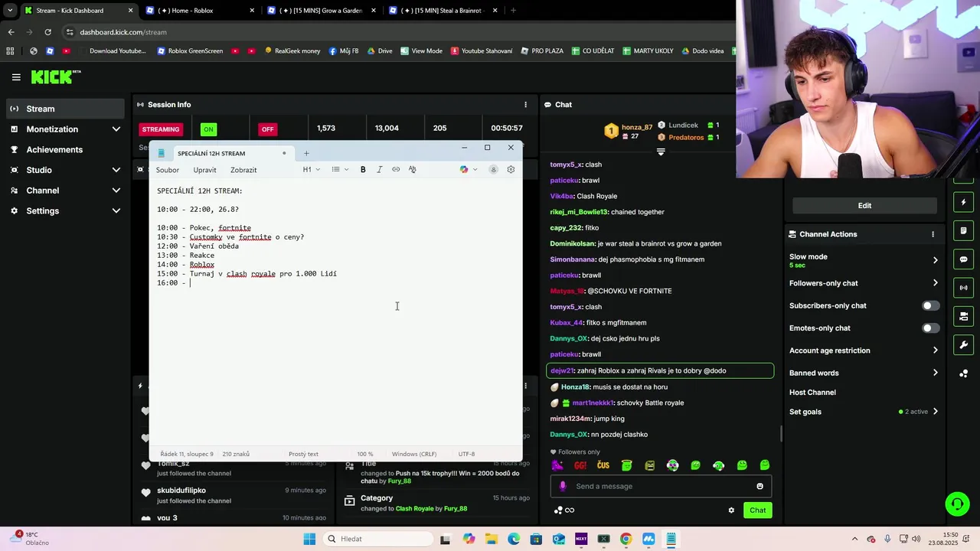980x551 pixels.
Task: Open Channel Actions options menu
Action: point(933,234)
